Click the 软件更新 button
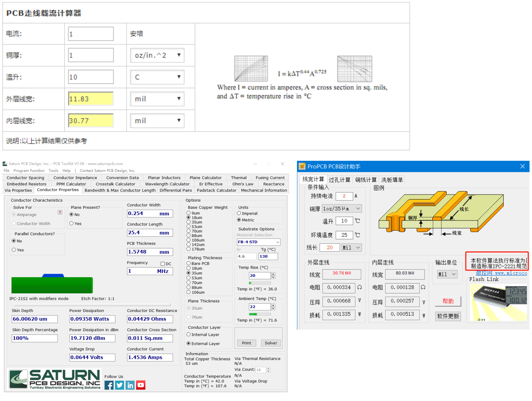Screen dimensions: 532x401 [x=448, y=316]
